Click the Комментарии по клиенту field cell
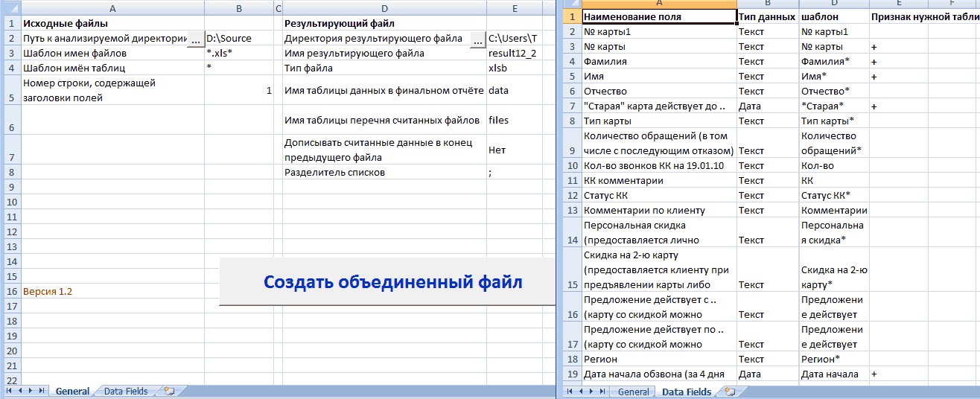This screenshot has height=399, width=980. [x=658, y=210]
